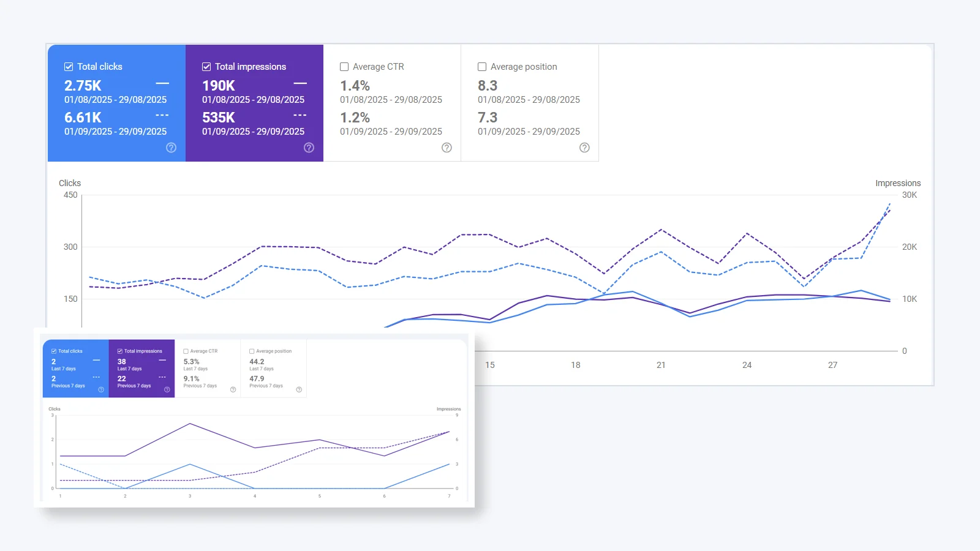
Task: Select the 190K impressions value
Action: (x=219, y=86)
